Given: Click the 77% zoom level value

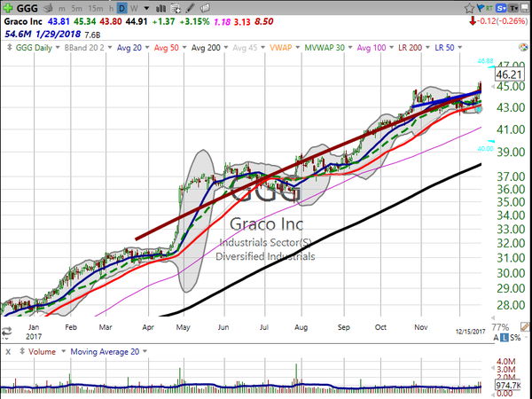Looking at the screenshot, I should pyautogui.click(x=500, y=327).
